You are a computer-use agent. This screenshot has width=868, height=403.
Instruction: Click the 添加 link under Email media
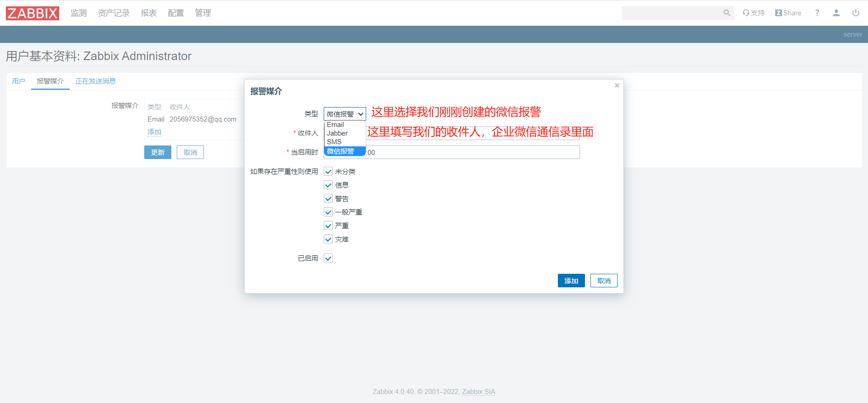tap(155, 132)
